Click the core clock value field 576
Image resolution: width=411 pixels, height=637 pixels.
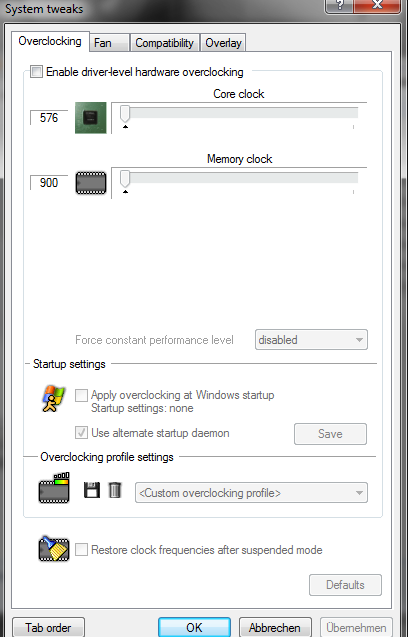click(49, 118)
